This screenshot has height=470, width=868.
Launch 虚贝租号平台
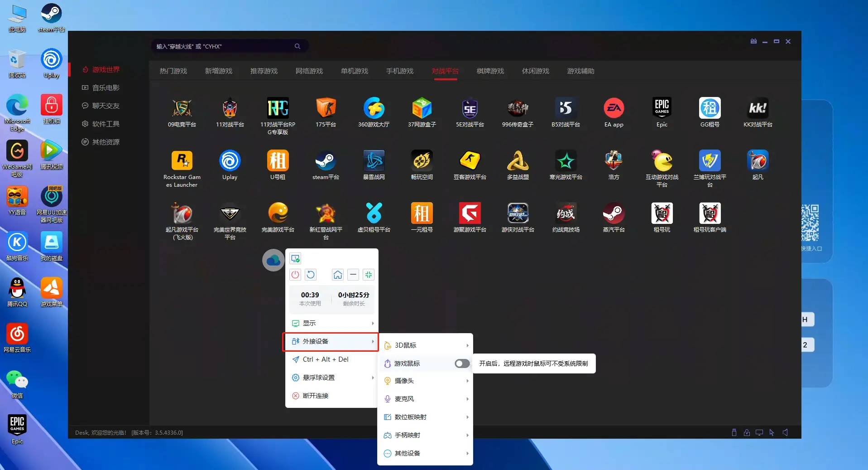coord(374,218)
